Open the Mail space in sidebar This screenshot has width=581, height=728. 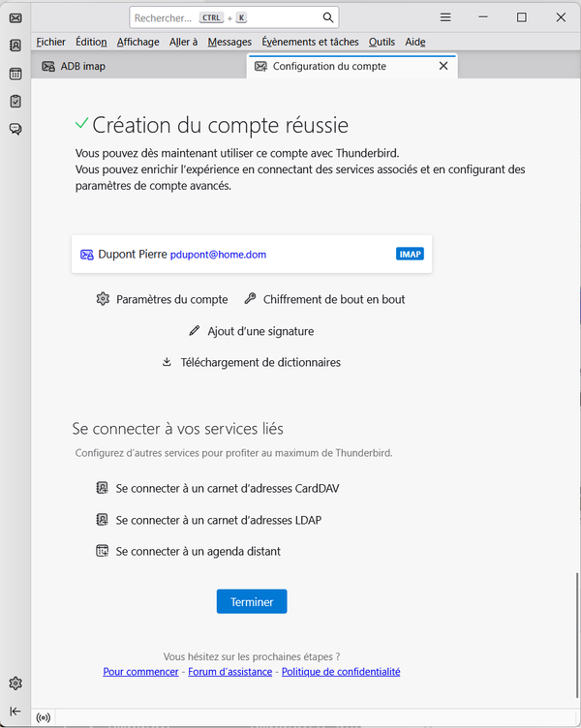(x=15, y=17)
